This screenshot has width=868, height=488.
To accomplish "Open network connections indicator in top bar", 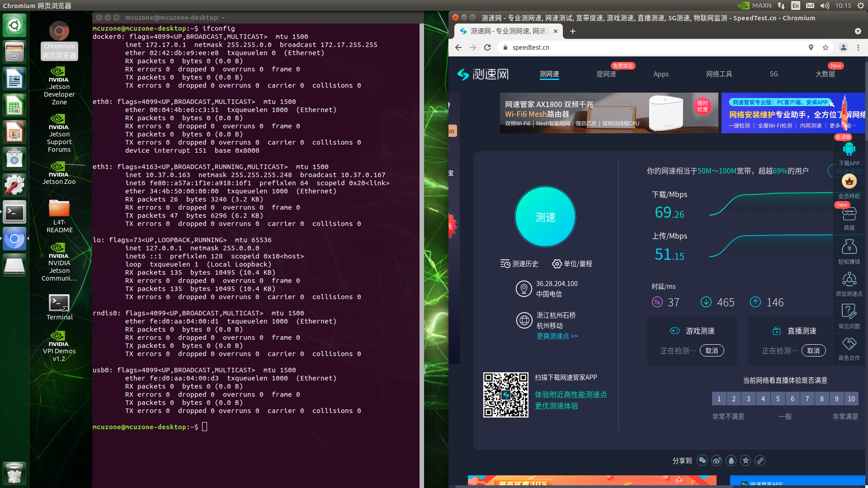I will (781, 5).
